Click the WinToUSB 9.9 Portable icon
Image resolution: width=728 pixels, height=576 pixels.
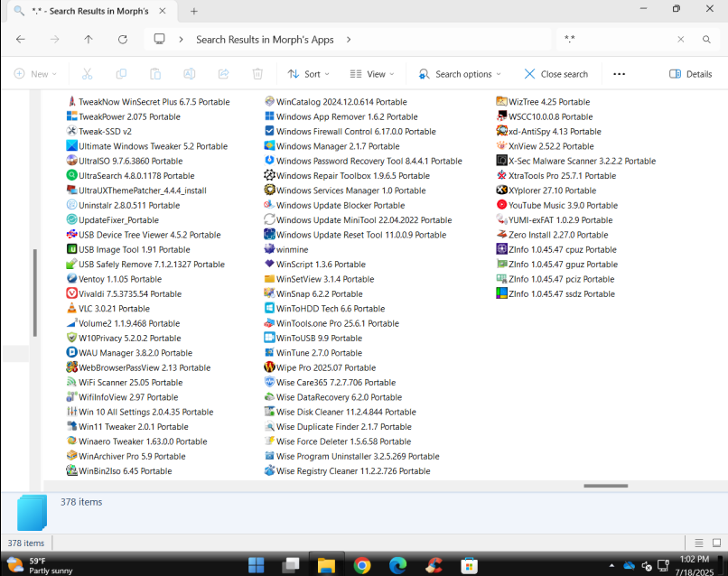(269, 338)
